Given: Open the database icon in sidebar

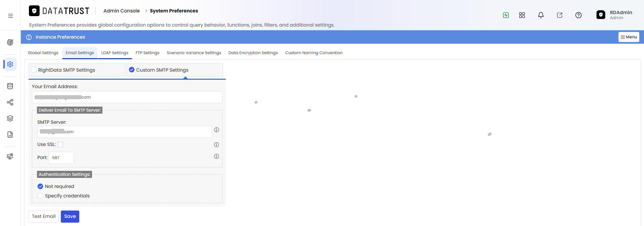Looking at the screenshot, I should tap(10, 86).
